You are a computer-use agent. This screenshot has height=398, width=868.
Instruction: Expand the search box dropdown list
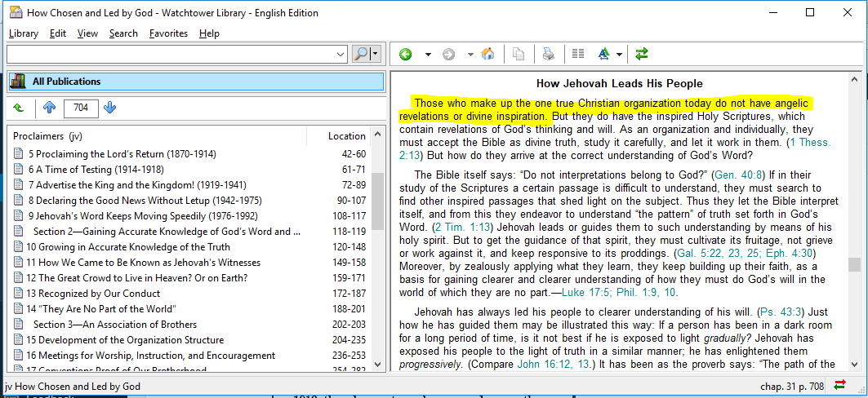341,54
